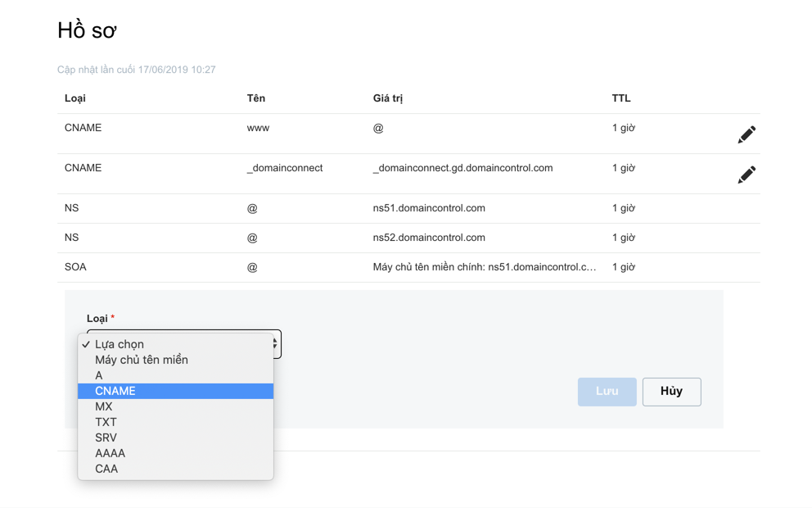Select AAAA record type option
The height and width of the screenshot is (508, 812).
tap(175, 453)
